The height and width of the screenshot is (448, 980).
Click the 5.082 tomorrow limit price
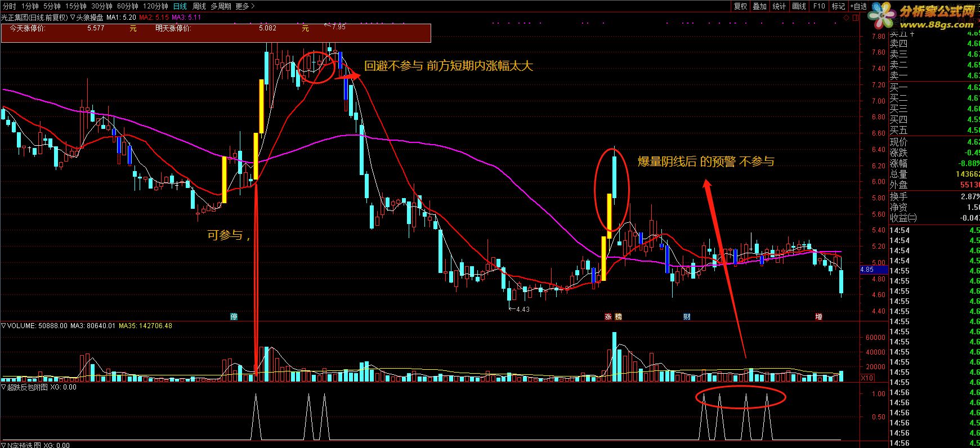point(267,28)
